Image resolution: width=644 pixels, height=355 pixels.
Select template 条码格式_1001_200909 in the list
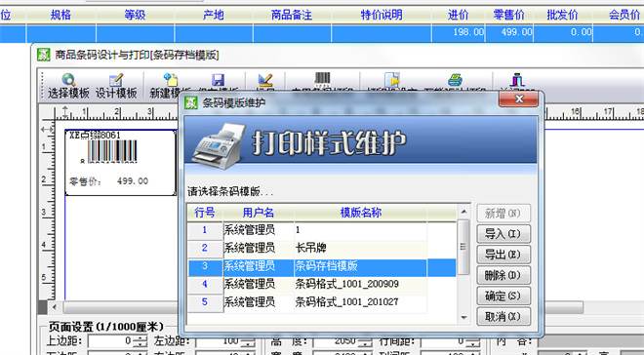tap(322, 284)
